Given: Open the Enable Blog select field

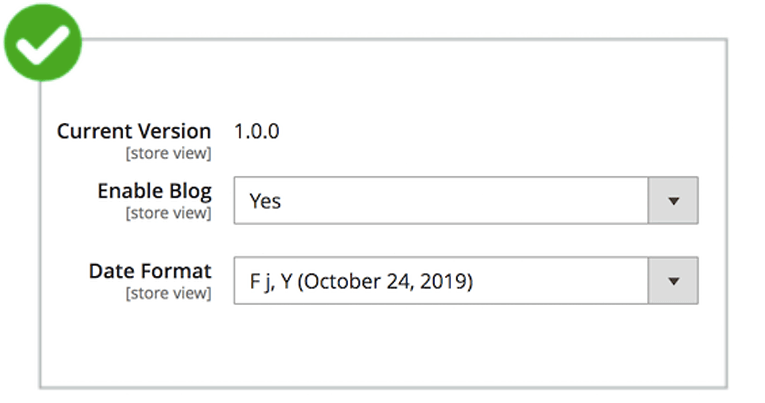Looking at the screenshot, I should point(441,201).
